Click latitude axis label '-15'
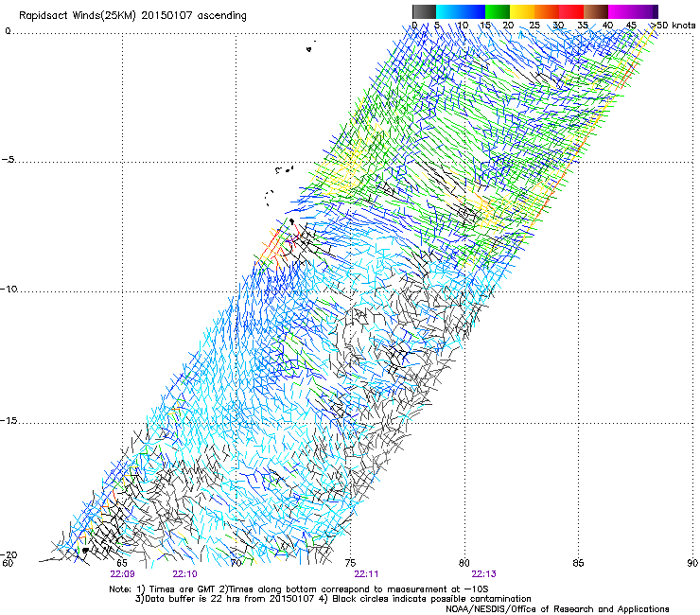700x615 pixels. coord(9,421)
